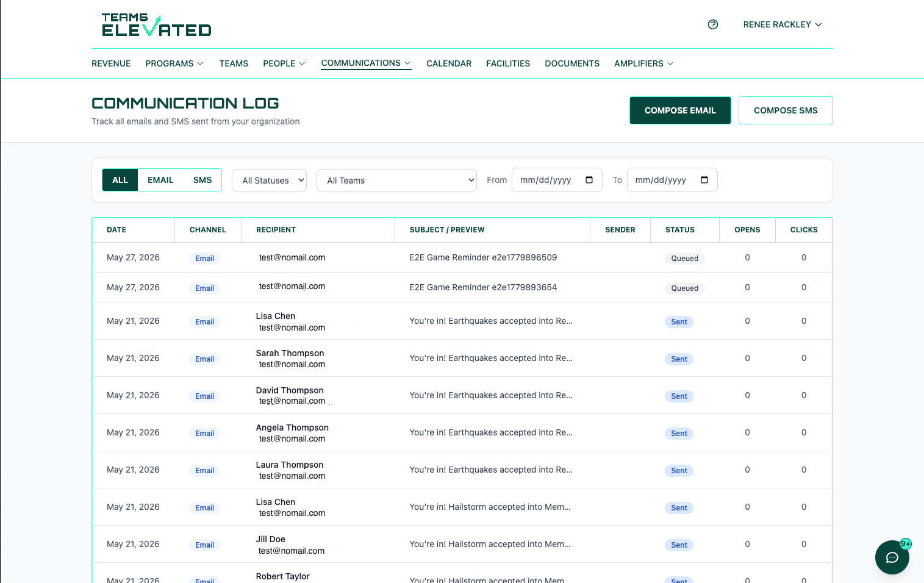Select Laura Thompson recipient

click(290, 465)
